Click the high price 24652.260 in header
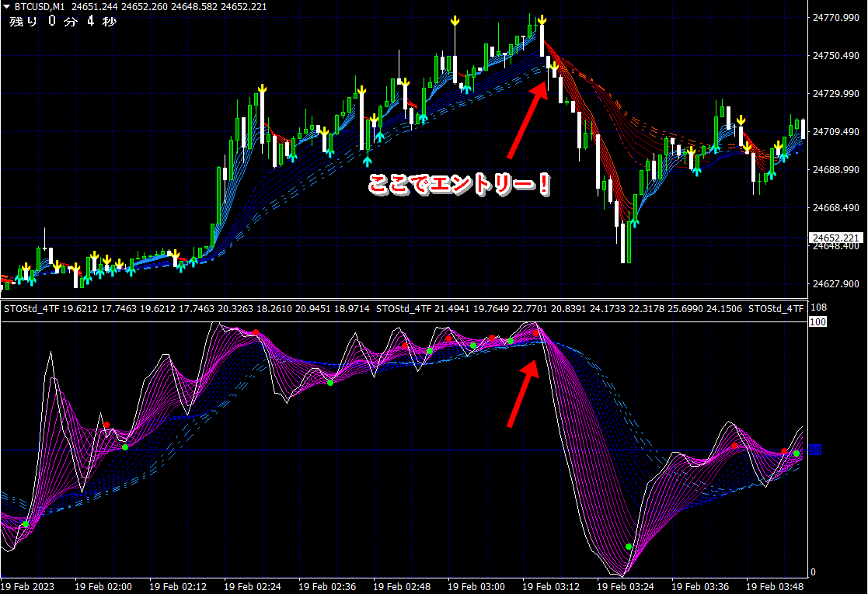This screenshot has width=868, height=594. pos(144,7)
